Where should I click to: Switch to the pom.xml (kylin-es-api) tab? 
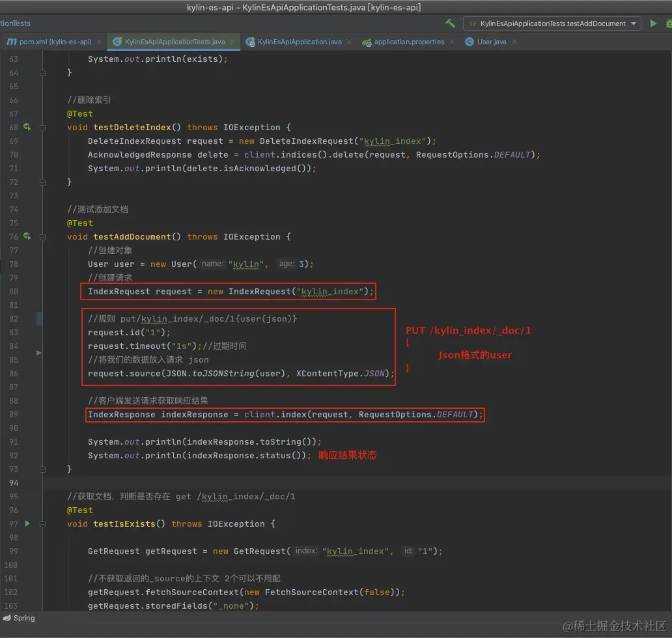55,42
